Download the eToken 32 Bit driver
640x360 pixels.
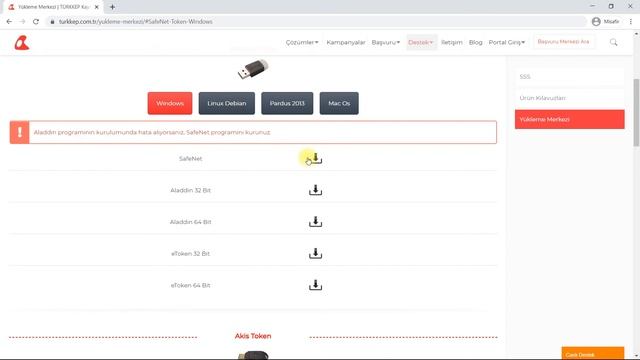coord(316,253)
